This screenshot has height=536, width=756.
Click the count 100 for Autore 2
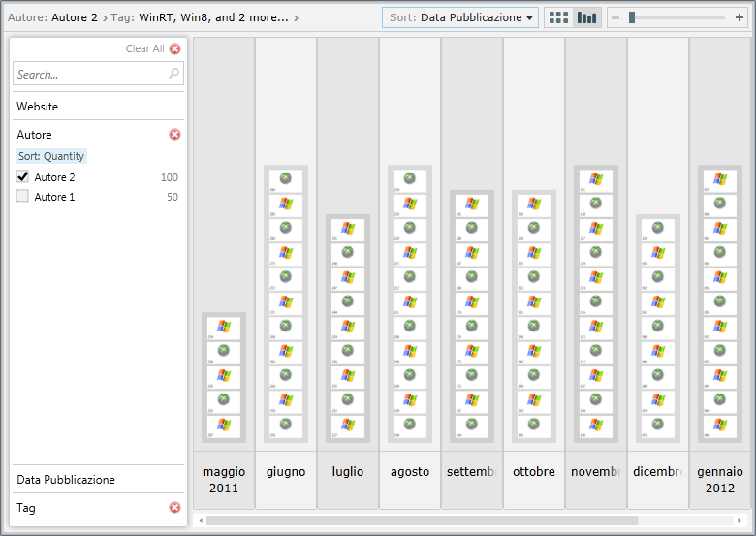[170, 177]
